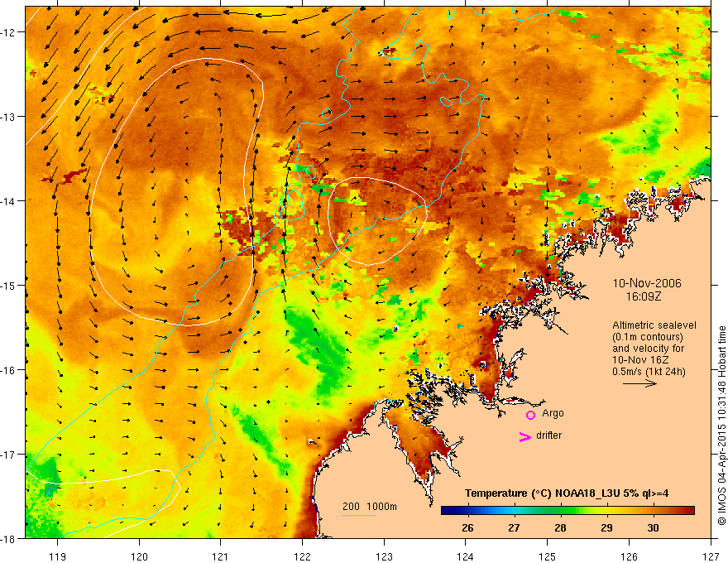
Task: Click the latitude axis label '-16'
Action: pyautogui.click(x=9, y=370)
